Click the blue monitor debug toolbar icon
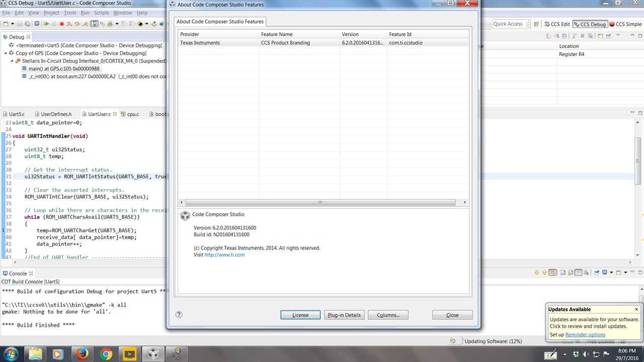Viewport: 644px width, 362px height. point(37,24)
